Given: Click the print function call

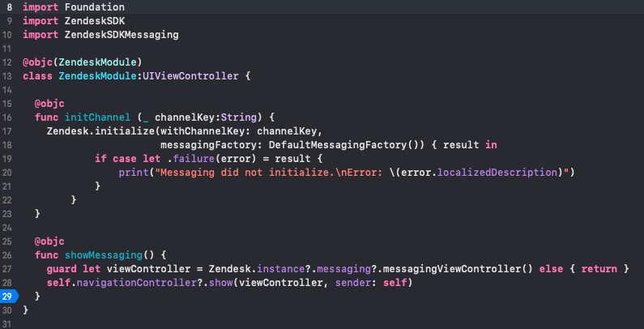Looking at the screenshot, I should click(133, 172).
